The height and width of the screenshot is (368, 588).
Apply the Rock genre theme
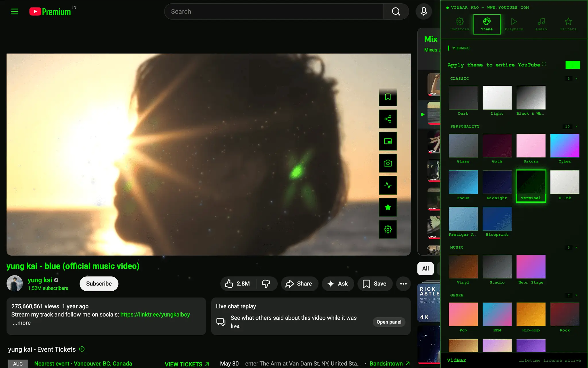(x=565, y=317)
